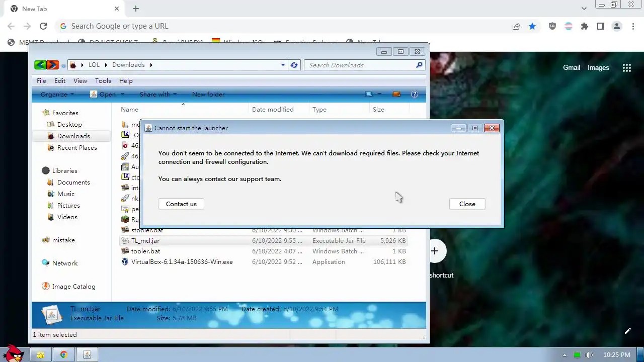Open the Google apps grid icon
The image size is (644, 362).
coord(626,68)
